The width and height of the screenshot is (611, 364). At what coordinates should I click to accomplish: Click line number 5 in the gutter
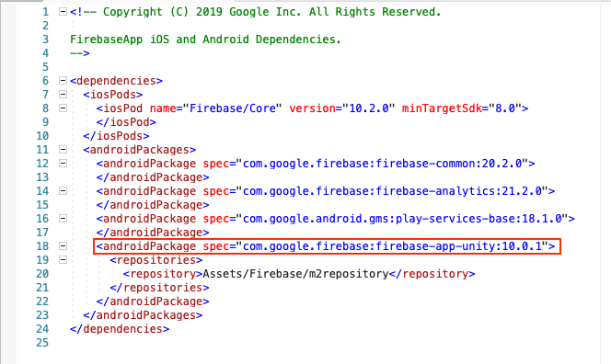tap(46, 67)
